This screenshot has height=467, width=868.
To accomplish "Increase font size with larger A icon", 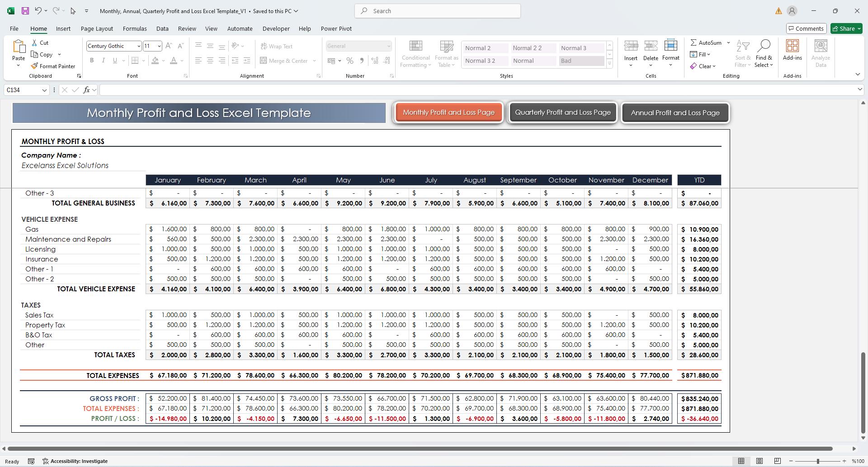I will click(168, 46).
